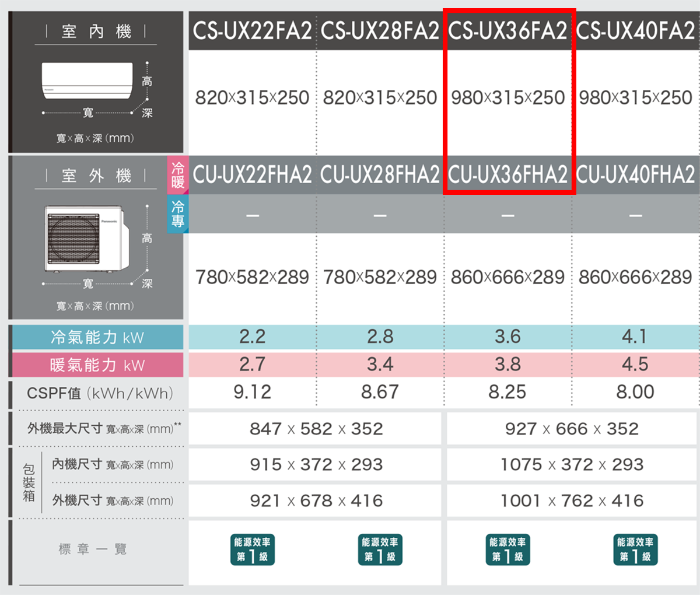Click the blue 冷專 tag
The height and width of the screenshot is (595, 700).
click(x=177, y=214)
